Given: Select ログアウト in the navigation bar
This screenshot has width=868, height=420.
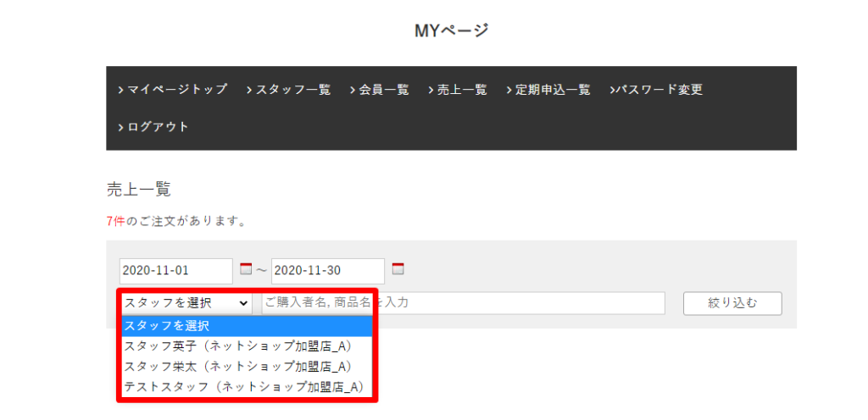Looking at the screenshot, I should (x=153, y=127).
